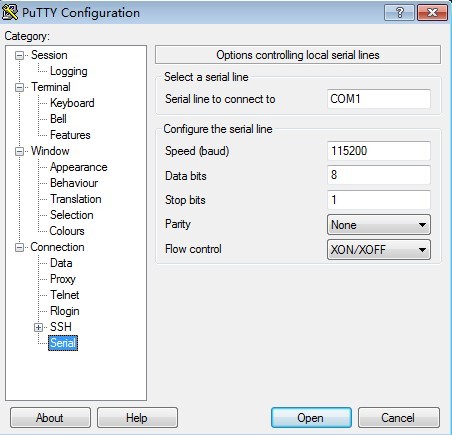Open Colours settings category
Image resolution: width=452 pixels, height=435 pixels.
coord(67,231)
